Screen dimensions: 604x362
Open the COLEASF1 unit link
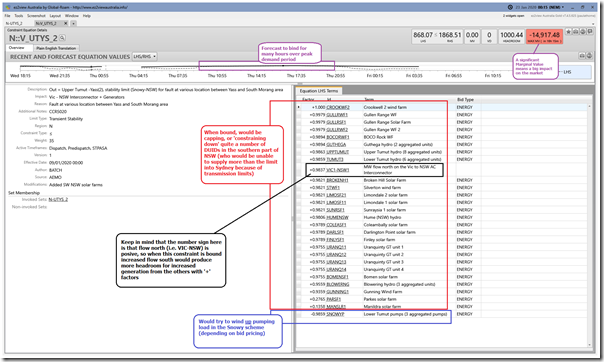click(x=336, y=225)
